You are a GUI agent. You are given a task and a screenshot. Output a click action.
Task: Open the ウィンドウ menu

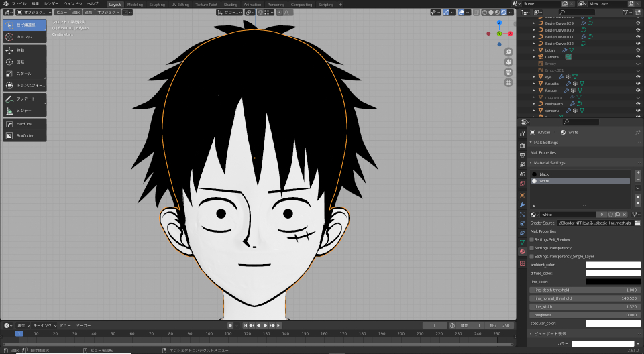72,4
